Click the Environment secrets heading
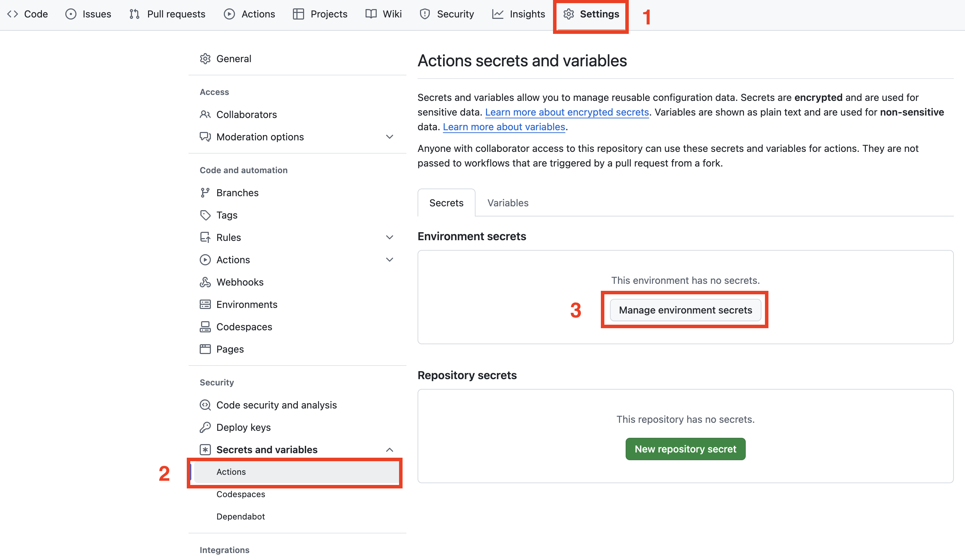 click(x=472, y=236)
